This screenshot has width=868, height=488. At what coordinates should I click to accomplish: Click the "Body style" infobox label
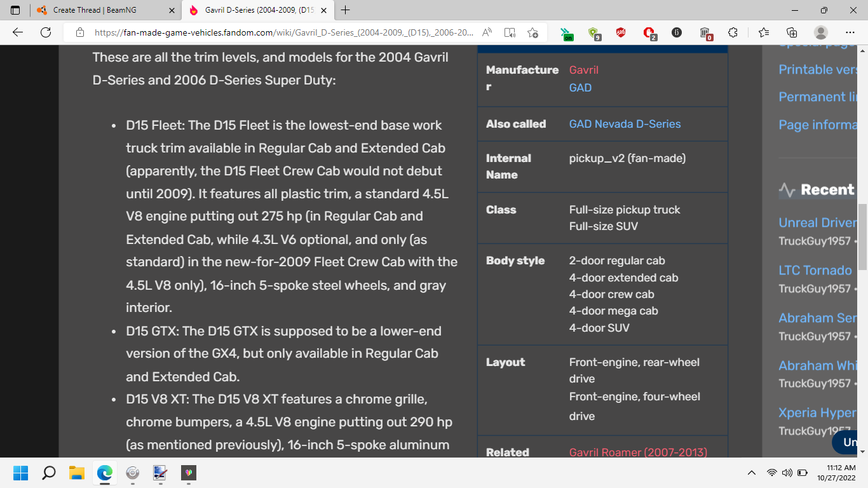[515, 261]
